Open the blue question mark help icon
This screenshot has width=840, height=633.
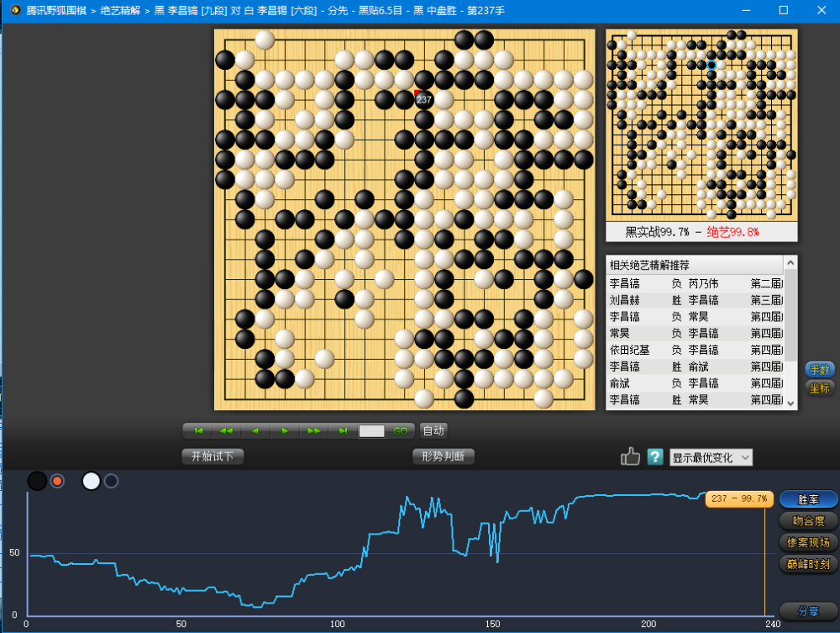click(655, 457)
